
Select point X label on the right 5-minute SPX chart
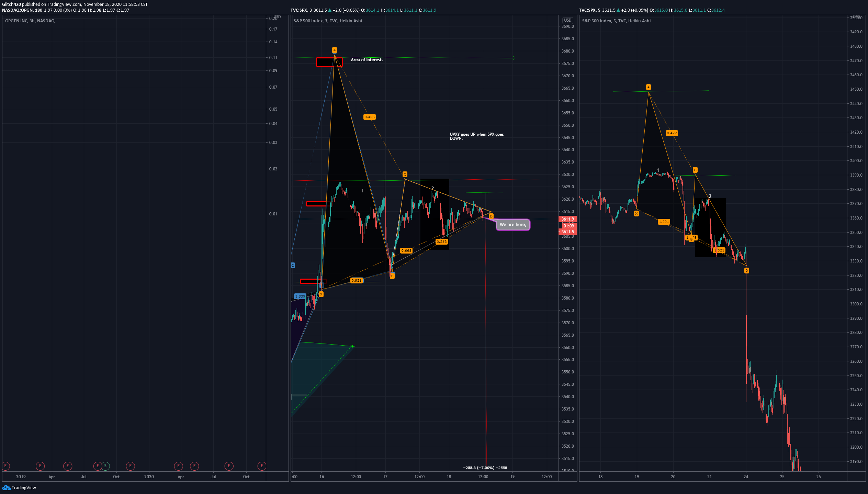[636, 214]
